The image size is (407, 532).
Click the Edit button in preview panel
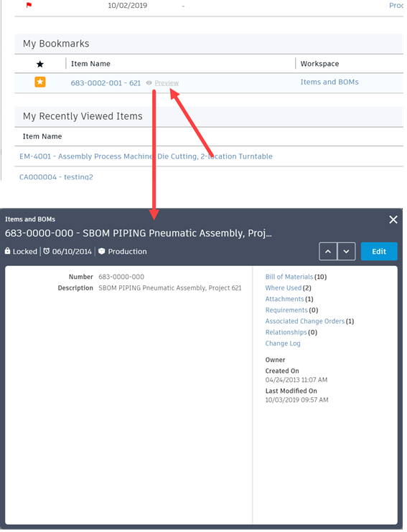coord(379,252)
